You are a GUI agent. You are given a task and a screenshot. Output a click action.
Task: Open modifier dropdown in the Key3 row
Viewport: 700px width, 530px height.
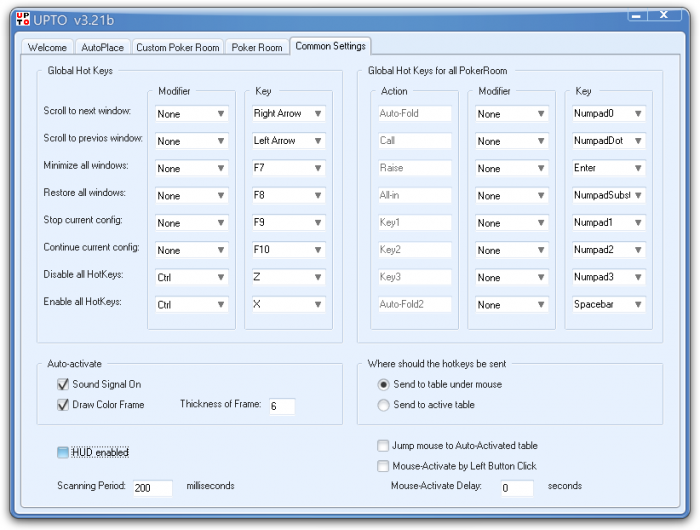click(x=512, y=277)
